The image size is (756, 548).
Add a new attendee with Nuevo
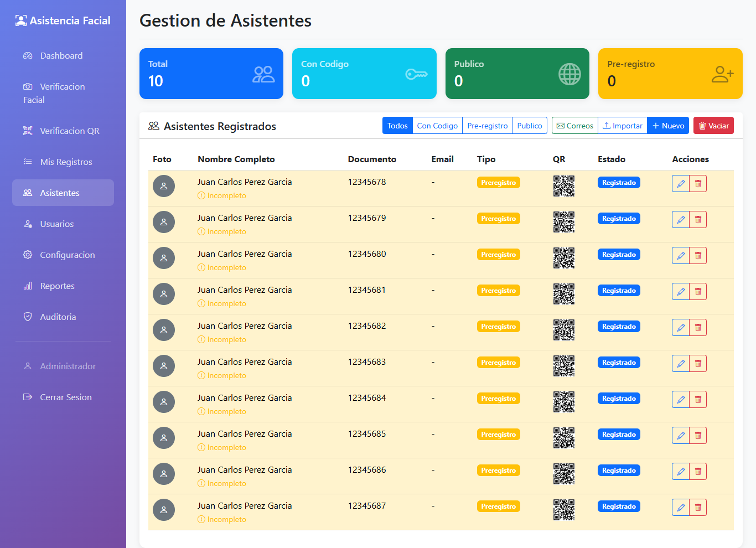[668, 126]
